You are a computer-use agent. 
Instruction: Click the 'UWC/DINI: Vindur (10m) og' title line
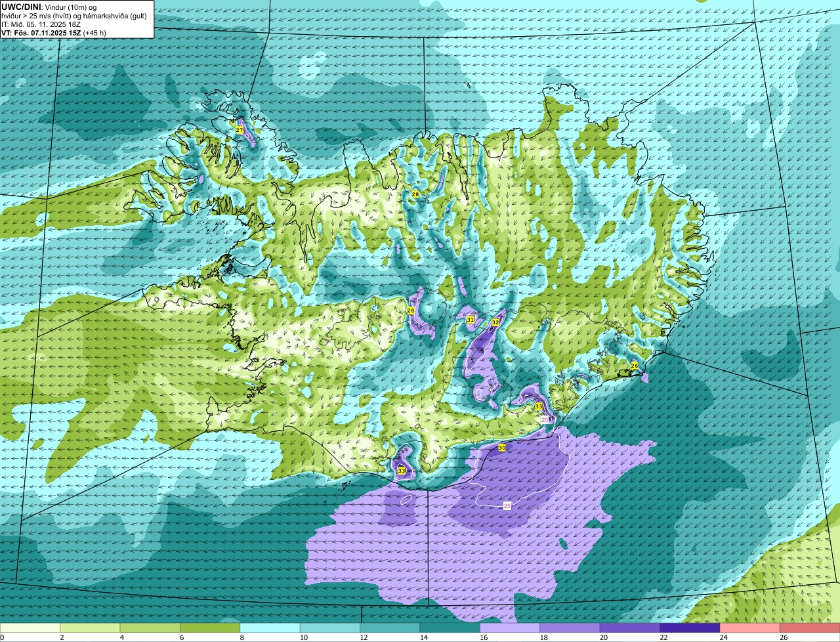tap(49, 7)
